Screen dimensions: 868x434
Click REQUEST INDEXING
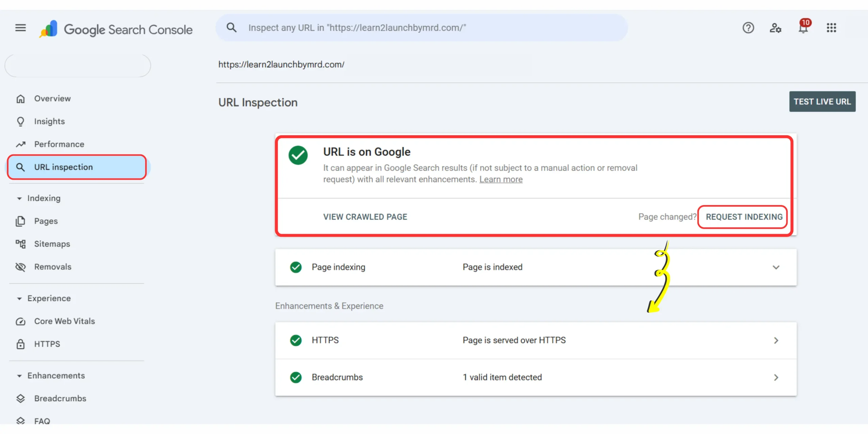coord(744,217)
